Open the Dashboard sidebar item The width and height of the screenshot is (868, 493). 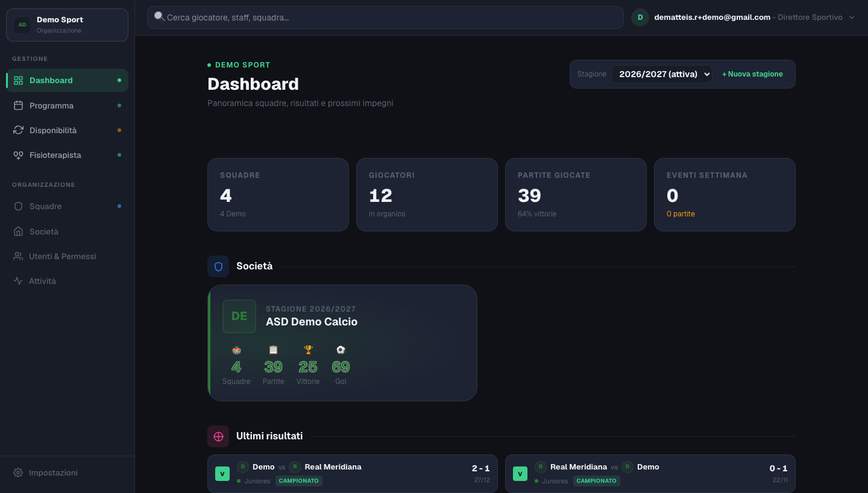[x=67, y=80]
